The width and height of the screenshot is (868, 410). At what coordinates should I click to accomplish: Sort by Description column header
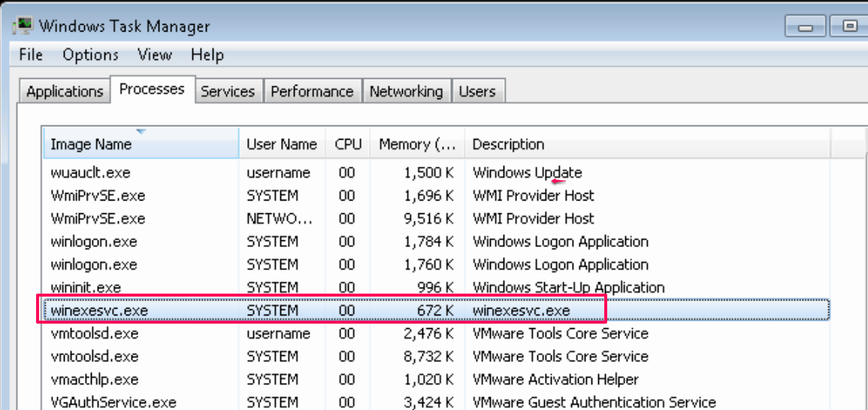point(508,144)
